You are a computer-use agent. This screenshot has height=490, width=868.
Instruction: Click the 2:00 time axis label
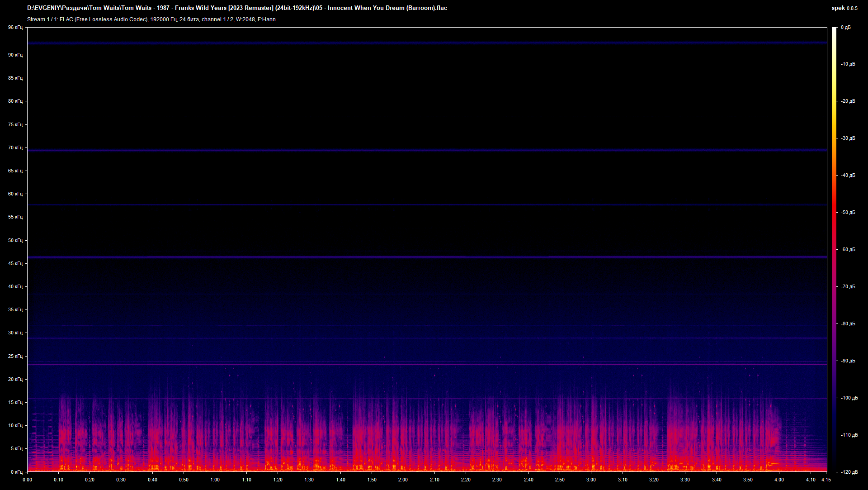pyautogui.click(x=403, y=480)
